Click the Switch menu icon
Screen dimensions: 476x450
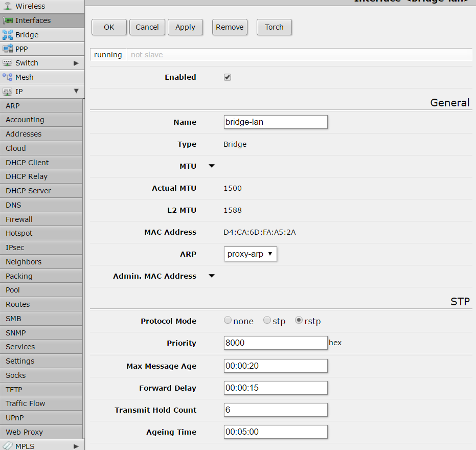coord(8,63)
